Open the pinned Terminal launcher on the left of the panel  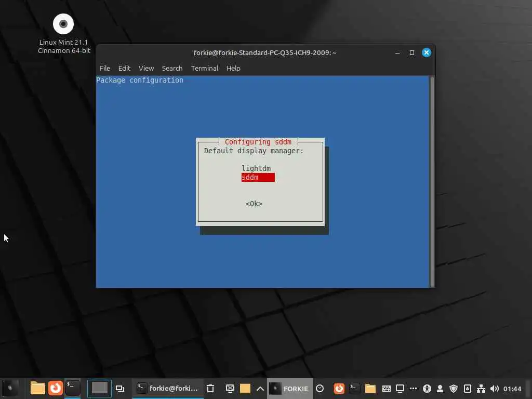pyautogui.click(x=73, y=388)
